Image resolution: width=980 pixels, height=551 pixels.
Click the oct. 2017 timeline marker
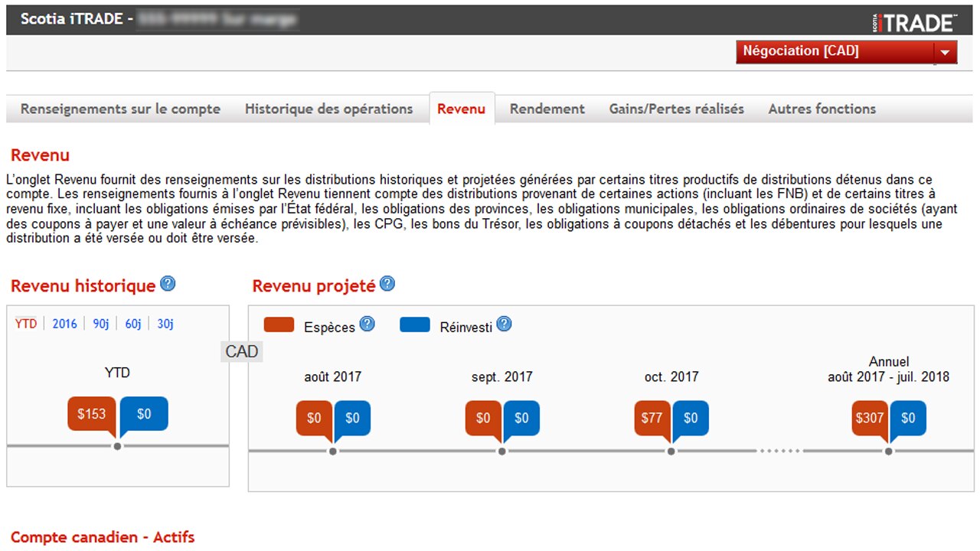coord(671,452)
